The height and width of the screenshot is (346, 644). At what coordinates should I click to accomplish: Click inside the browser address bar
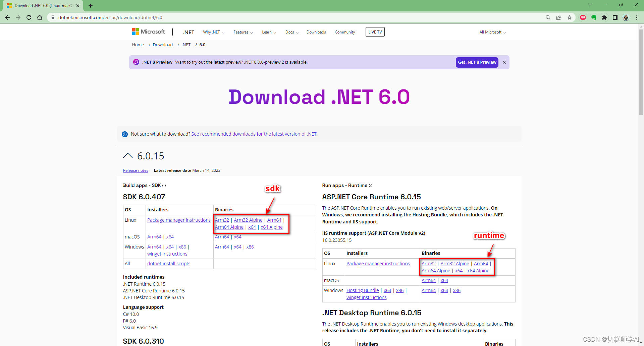[201, 17]
